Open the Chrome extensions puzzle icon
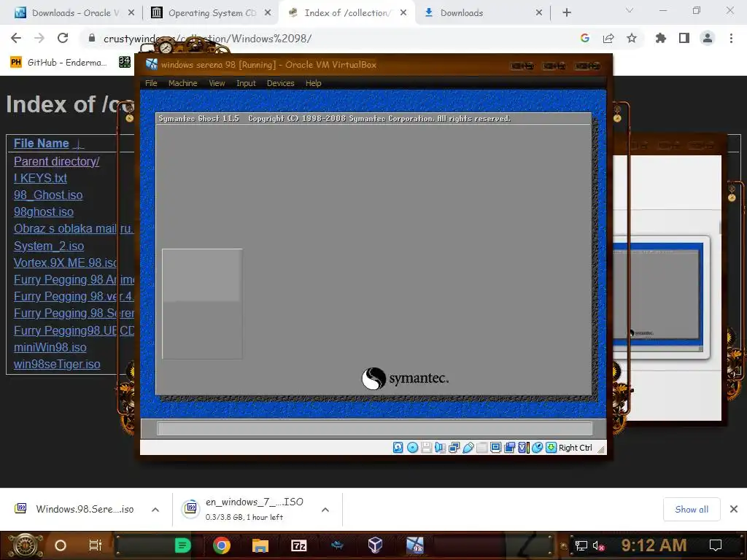 pyautogui.click(x=661, y=38)
